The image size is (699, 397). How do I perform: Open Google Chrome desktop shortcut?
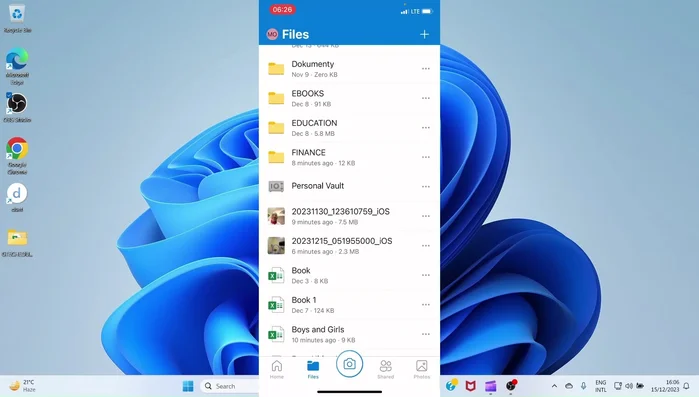[x=17, y=155]
